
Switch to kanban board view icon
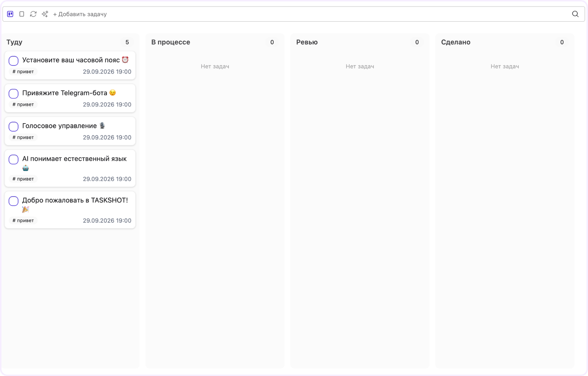tap(10, 14)
